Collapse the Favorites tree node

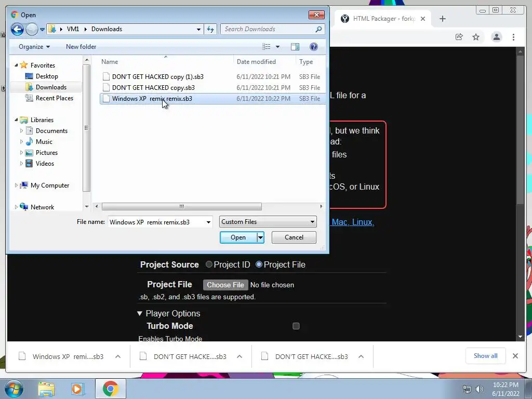(16, 65)
